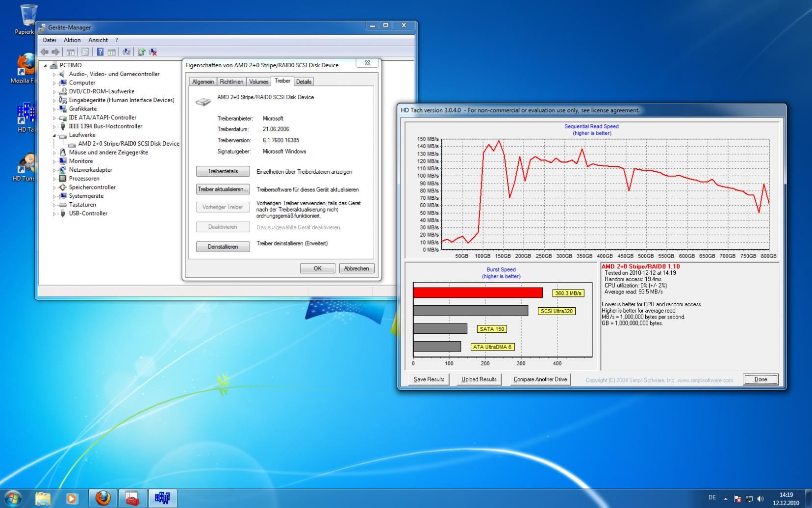Open the HD Tach desktop shortcut
The image size is (812, 508).
tap(25, 118)
